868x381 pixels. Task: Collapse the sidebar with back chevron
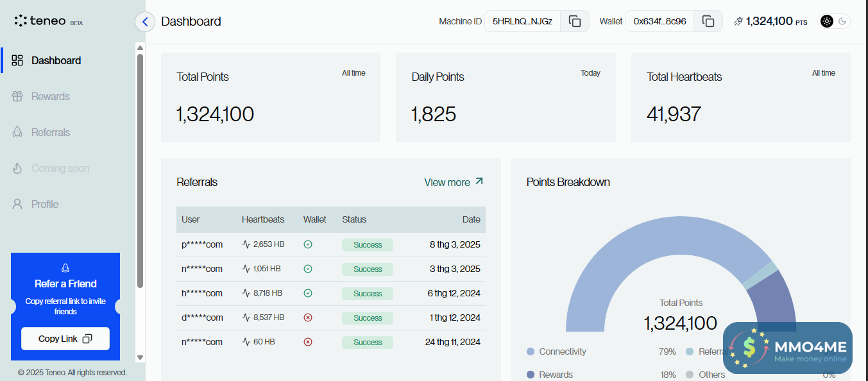click(x=145, y=22)
